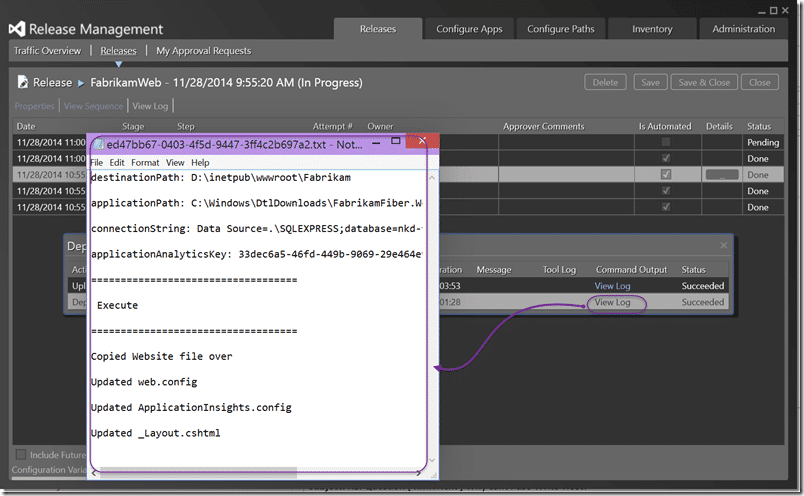Switch to the Administration tab

(743, 29)
